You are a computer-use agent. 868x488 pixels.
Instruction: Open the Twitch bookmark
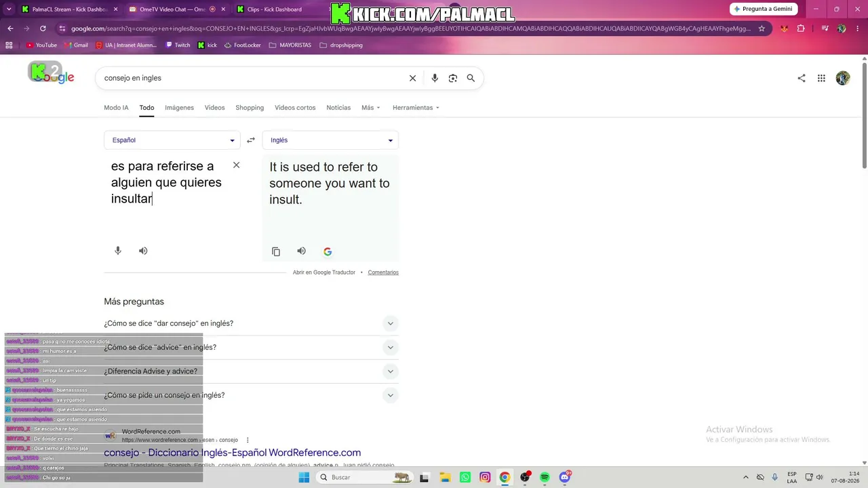pos(178,45)
